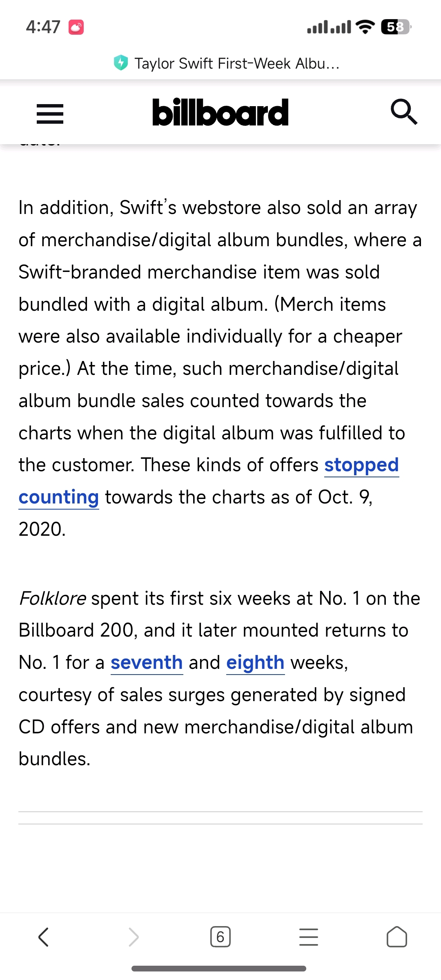Open the Billboard hamburger menu
This screenshot has width=441, height=980.
tap(50, 114)
